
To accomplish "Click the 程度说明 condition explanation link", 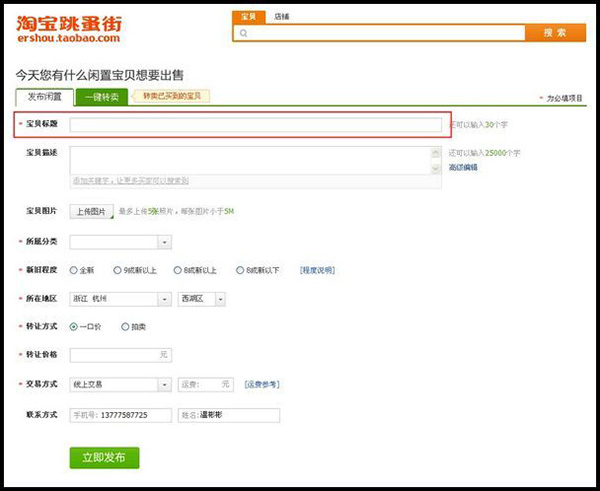I will [317, 270].
